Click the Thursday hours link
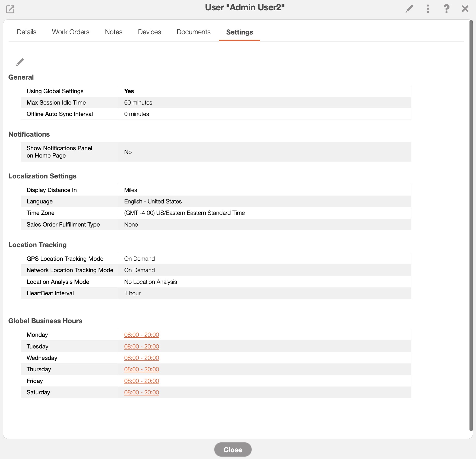This screenshot has width=476, height=459. tap(141, 369)
